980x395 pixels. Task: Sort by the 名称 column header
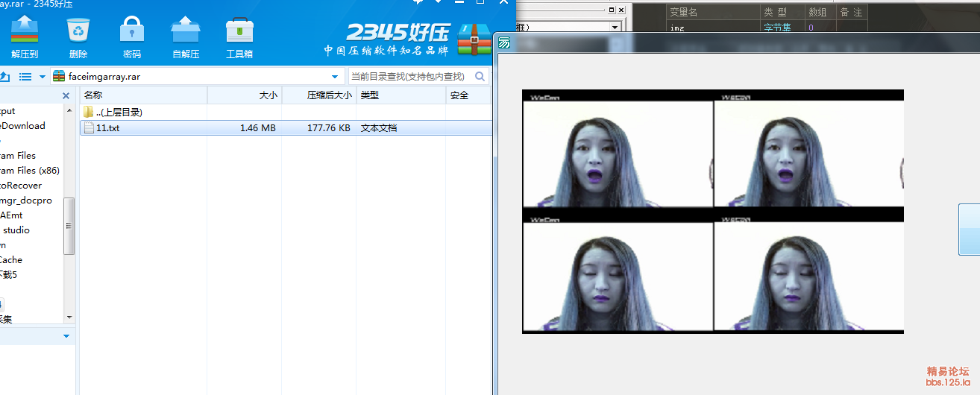143,95
